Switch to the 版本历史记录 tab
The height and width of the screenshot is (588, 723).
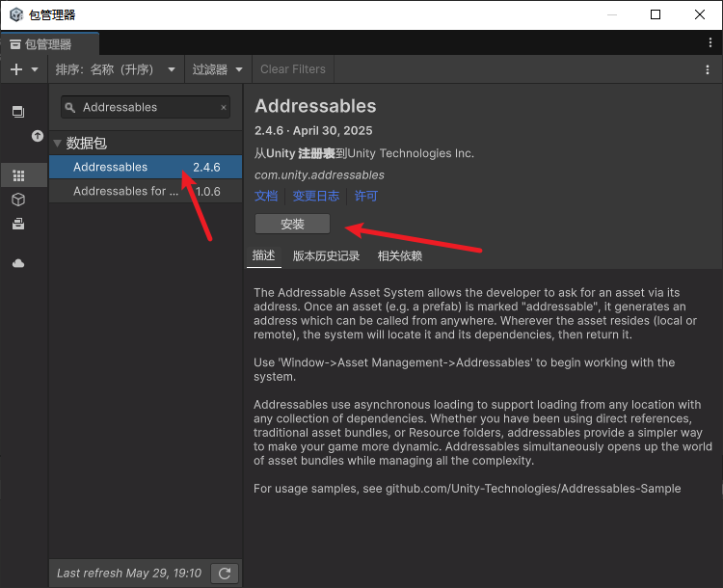click(x=326, y=256)
